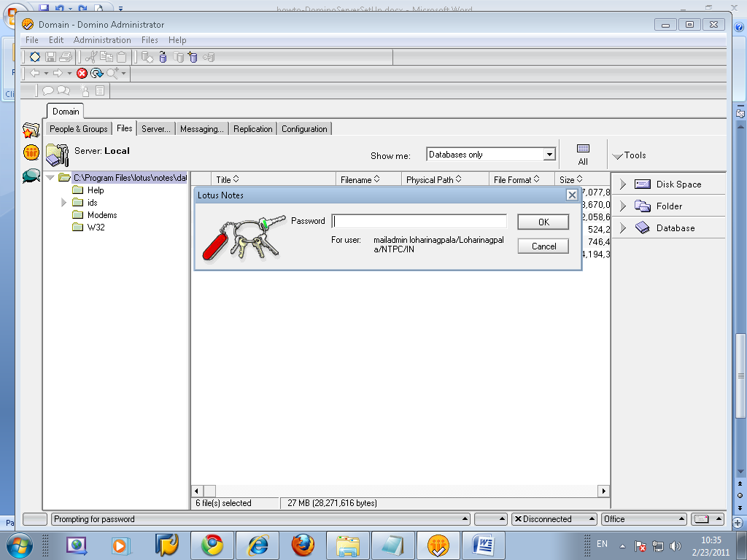Image resolution: width=747 pixels, height=560 pixels.
Task: Expand the Folder tools section
Action: tap(623, 206)
